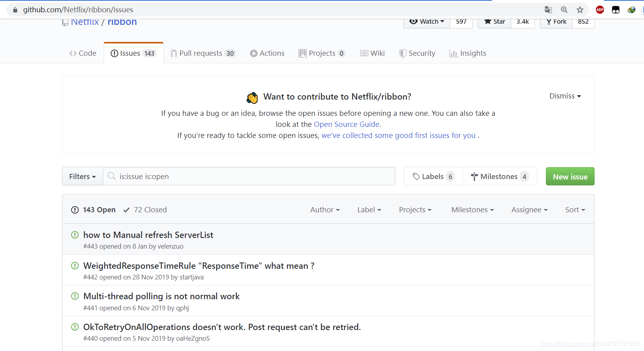
Task: Click the browser address bar URL
Action: 78,10
